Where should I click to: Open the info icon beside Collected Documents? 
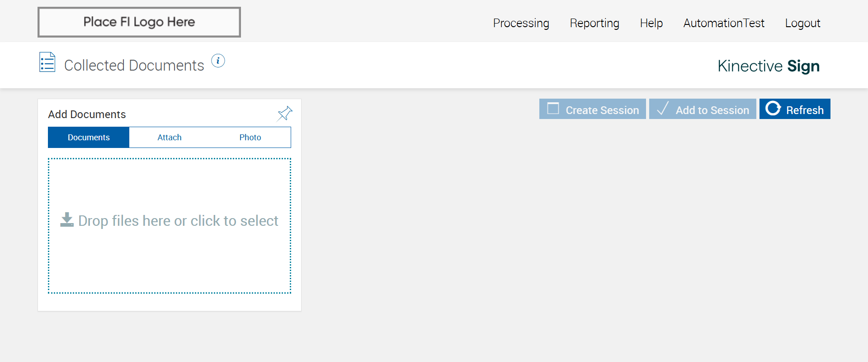pos(218,61)
